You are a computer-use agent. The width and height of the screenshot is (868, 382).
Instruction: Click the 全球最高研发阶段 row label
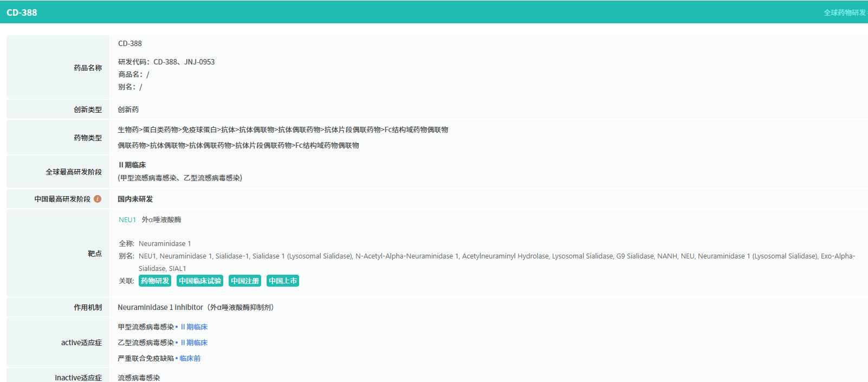tap(74, 172)
